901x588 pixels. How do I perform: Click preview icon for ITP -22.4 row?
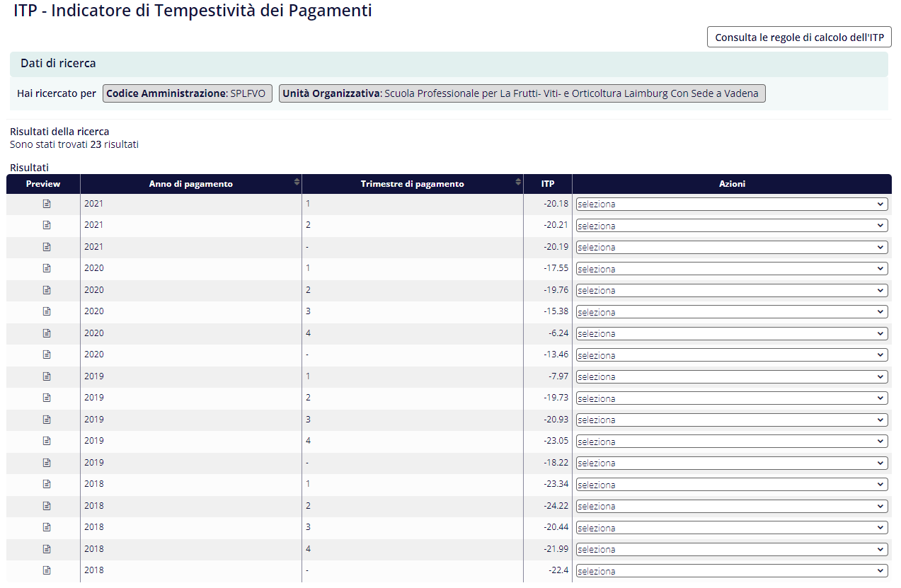47,570
